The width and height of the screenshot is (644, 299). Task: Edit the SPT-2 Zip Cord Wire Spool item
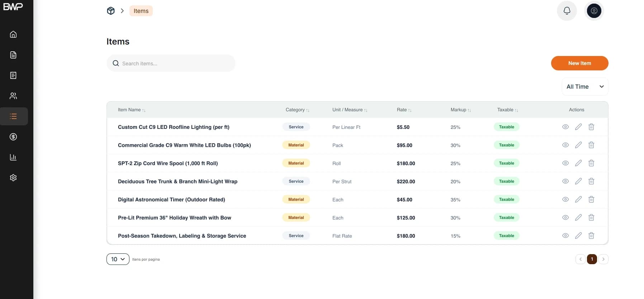click(578, 163)
